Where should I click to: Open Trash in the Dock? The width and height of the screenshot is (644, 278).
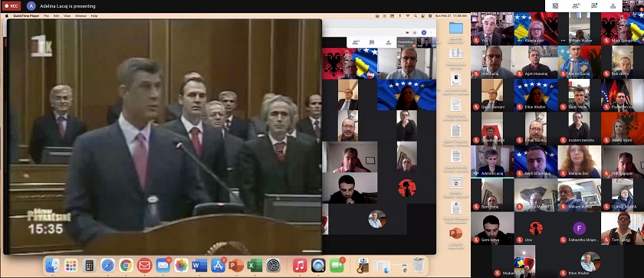click(418, 266)
